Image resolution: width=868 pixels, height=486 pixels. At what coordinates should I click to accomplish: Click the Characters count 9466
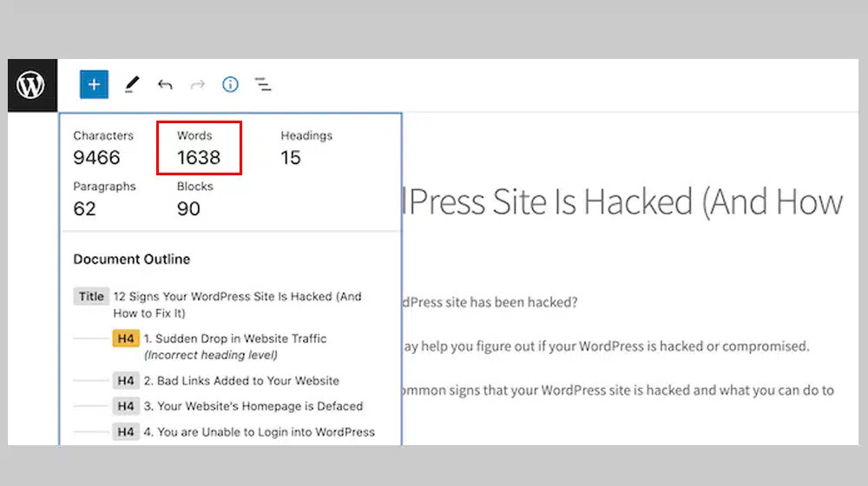pyautogui.click(x=96, y=157)
